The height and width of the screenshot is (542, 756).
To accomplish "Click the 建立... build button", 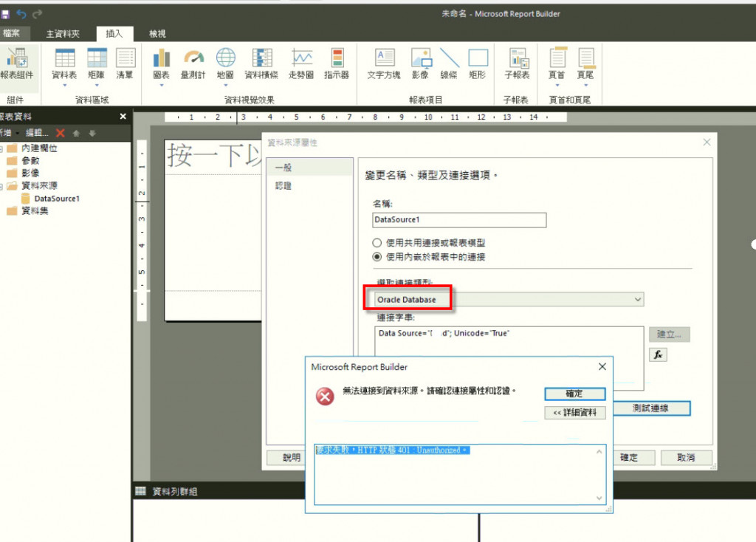I will pyautogui.click(x=669, y=335).
